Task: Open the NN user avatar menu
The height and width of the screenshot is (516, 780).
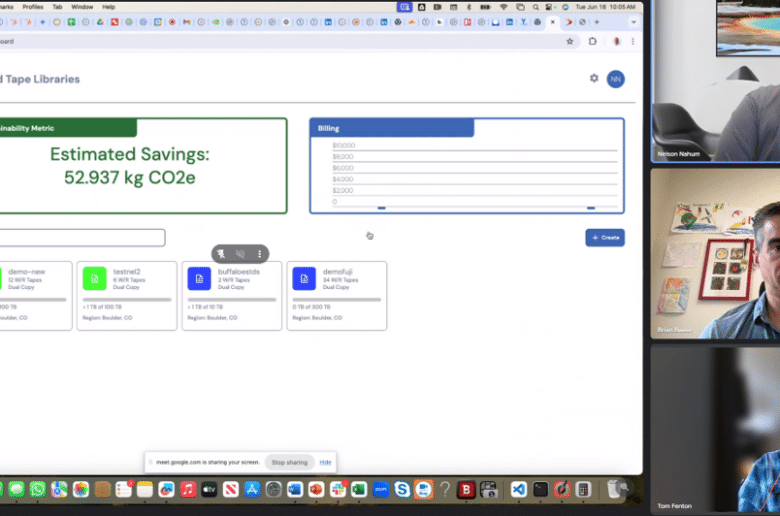Action: click(615, 79)
